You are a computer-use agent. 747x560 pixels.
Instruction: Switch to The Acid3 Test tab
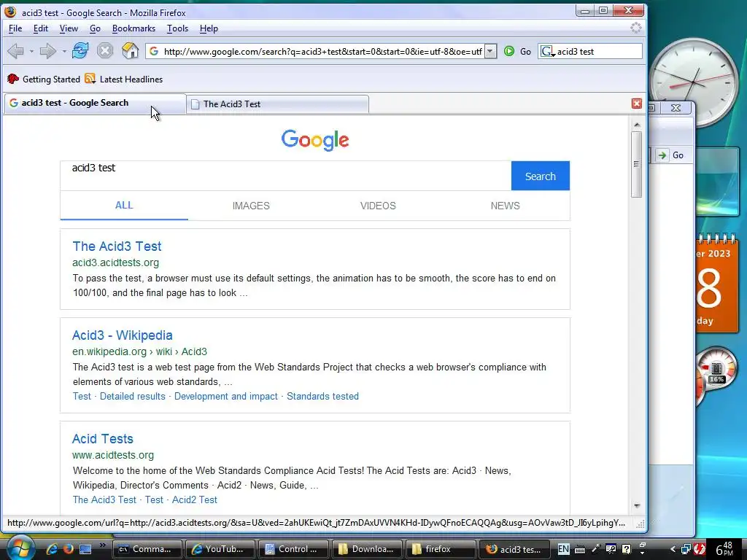coord(278,104)
